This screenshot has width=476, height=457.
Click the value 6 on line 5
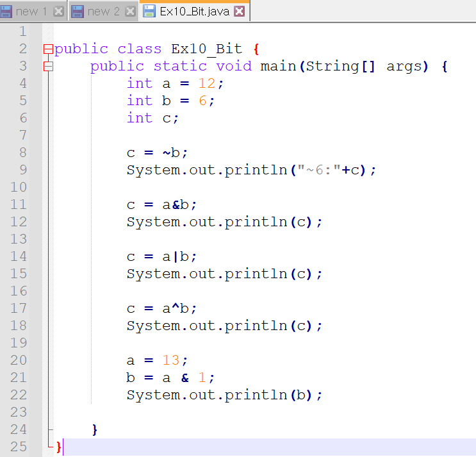tap(203, 101)
